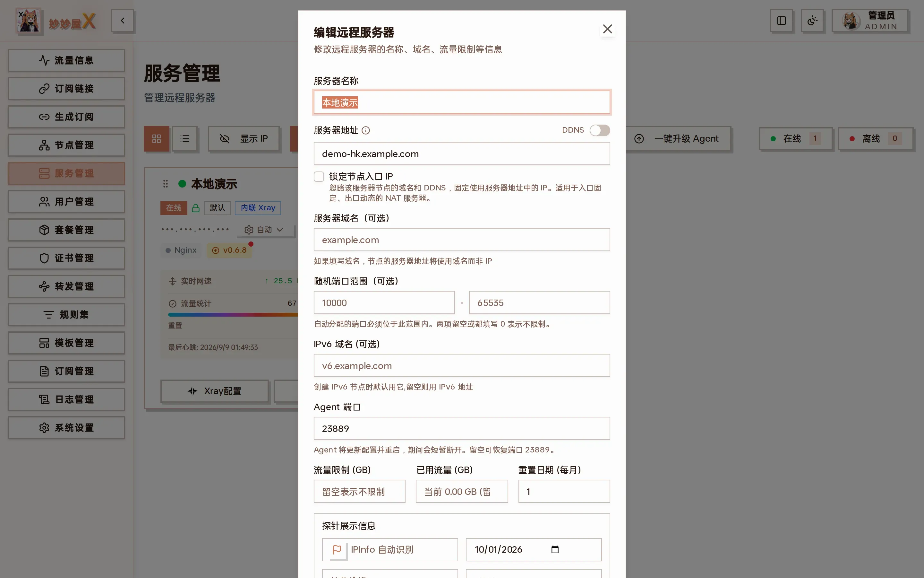924x578 pixels.
Task: Click the 服务器域名 example.com field
Action: (x=462, y=240)
